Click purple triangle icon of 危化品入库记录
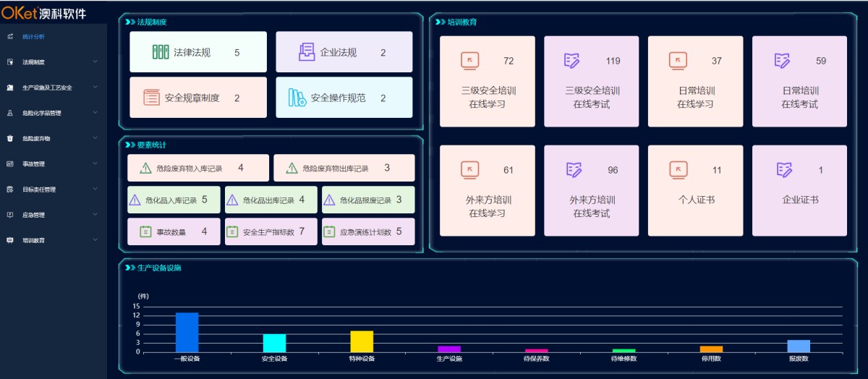The image size is (868, 379). 135,200
